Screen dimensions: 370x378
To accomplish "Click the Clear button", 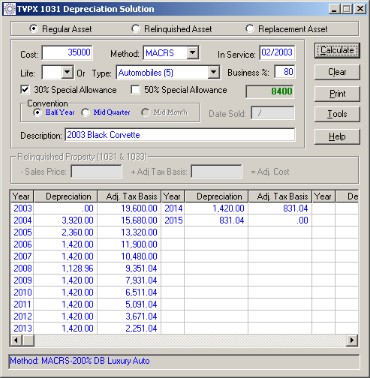I will tap(337, 72).
